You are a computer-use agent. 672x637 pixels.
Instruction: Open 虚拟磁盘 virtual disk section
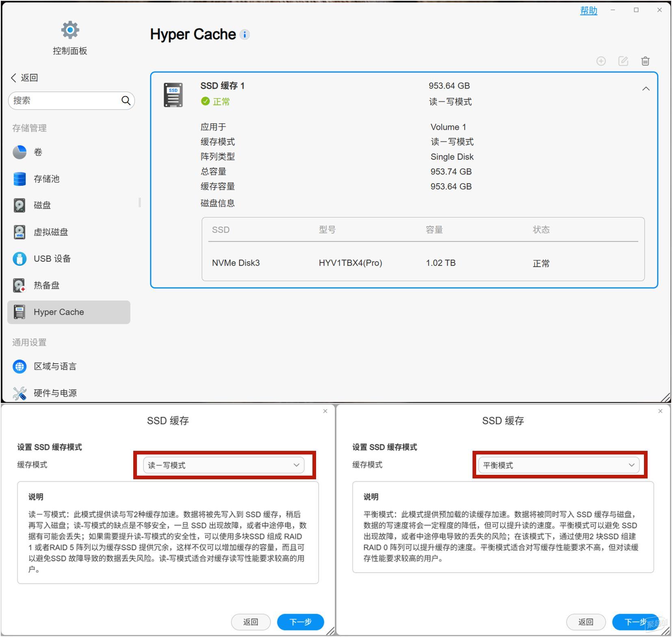(x=50, y=232)
